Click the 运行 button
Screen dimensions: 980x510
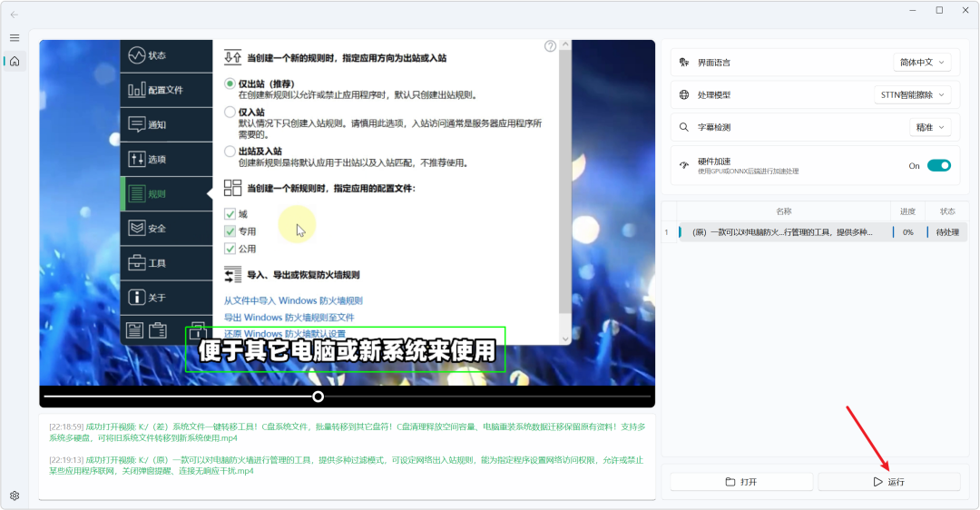tap(888, 482)
